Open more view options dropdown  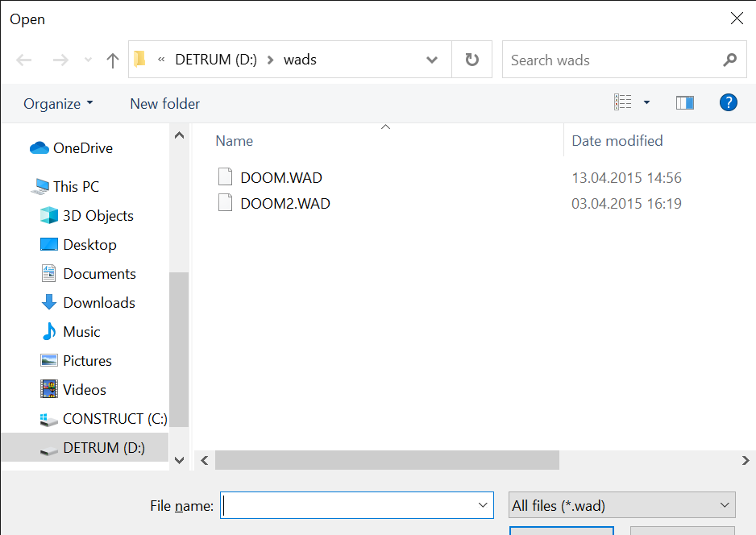(x=646, y=102)
